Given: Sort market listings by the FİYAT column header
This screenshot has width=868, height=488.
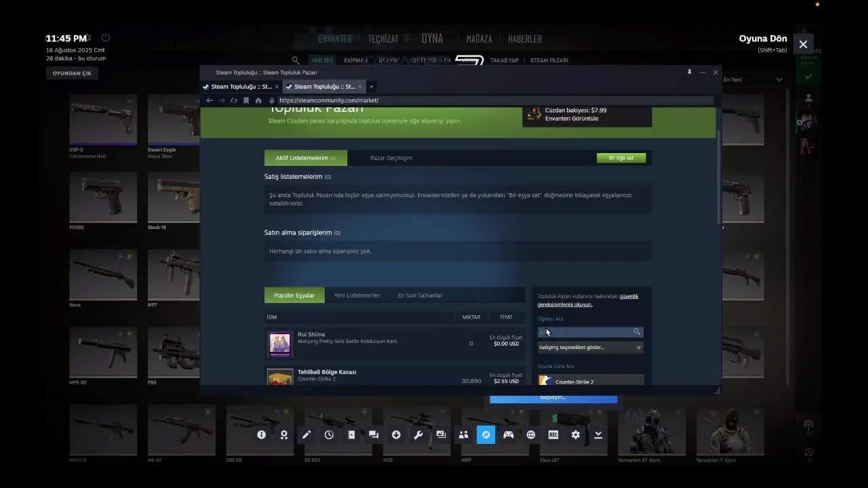Looking at the screenshot, I should [x=506, y=317].
